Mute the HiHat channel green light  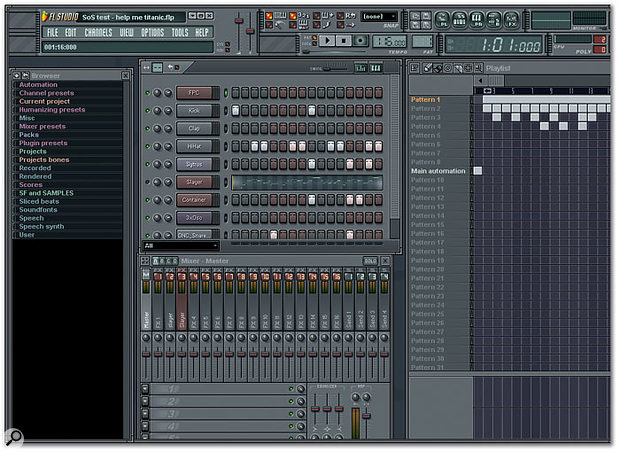147,146
